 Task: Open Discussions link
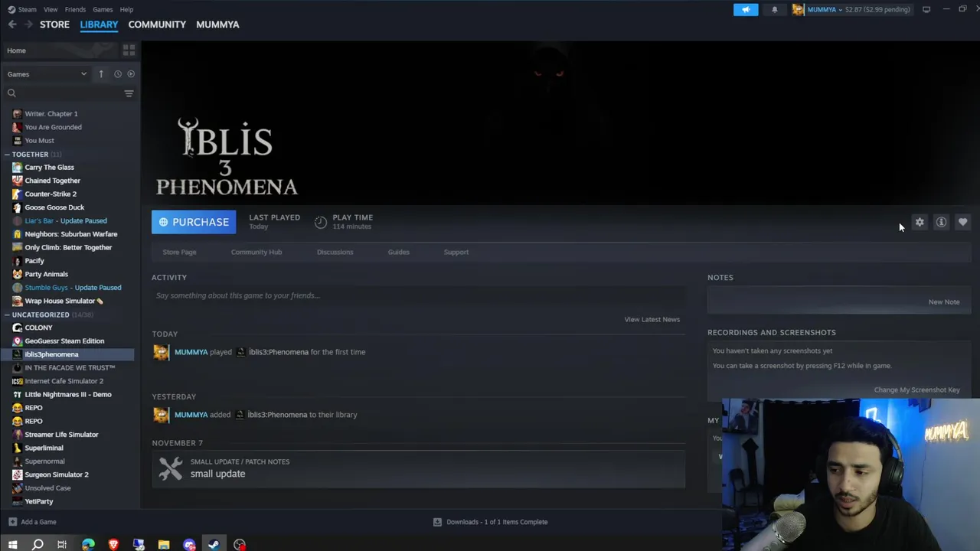point(335,252)
